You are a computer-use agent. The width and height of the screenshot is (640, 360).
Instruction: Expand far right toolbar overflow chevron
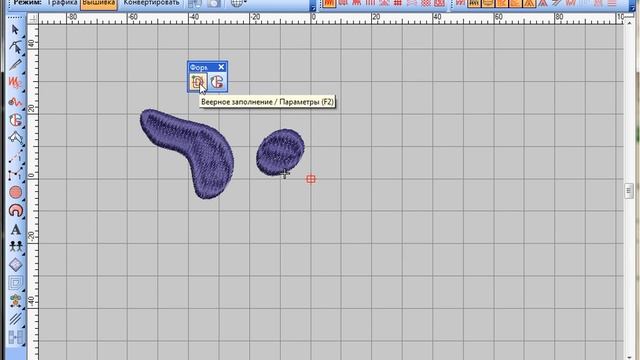click(632, 7)
